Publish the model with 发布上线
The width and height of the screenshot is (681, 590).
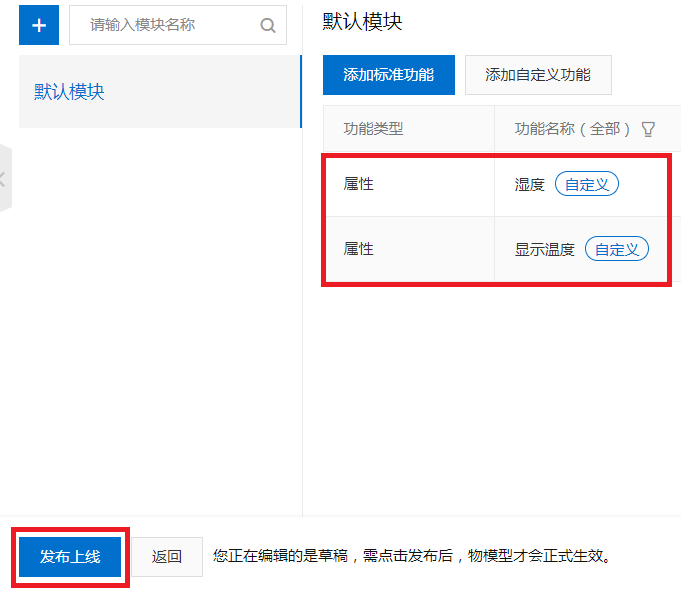pos(70,556)
